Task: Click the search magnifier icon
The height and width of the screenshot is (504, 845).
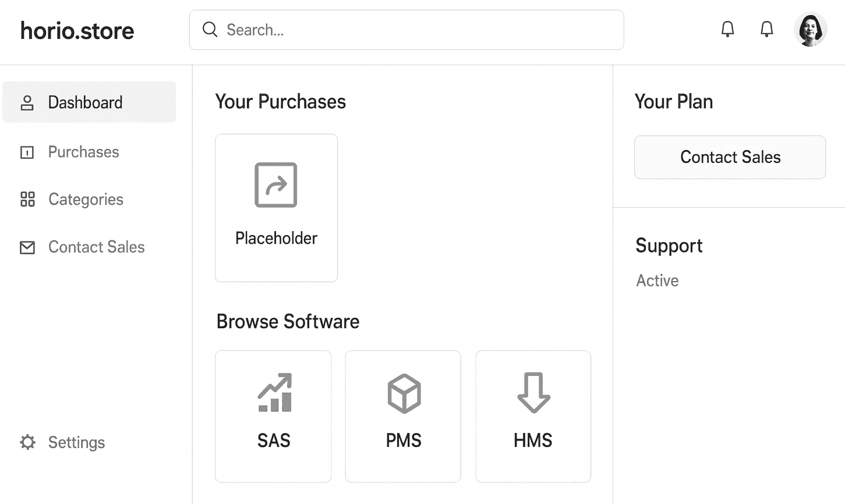Action: point(210,29)
